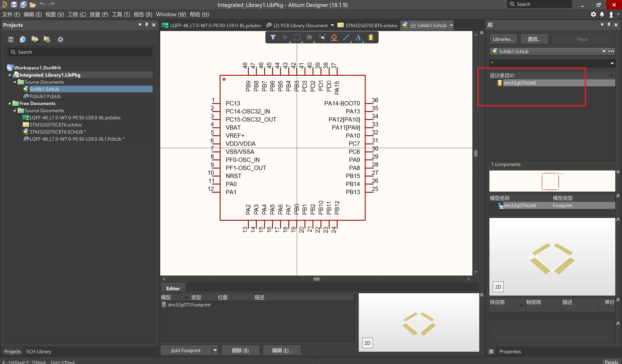Screen dimensions: 622x364
Task: Open the settings gear at top right
Action: (593, 14)
